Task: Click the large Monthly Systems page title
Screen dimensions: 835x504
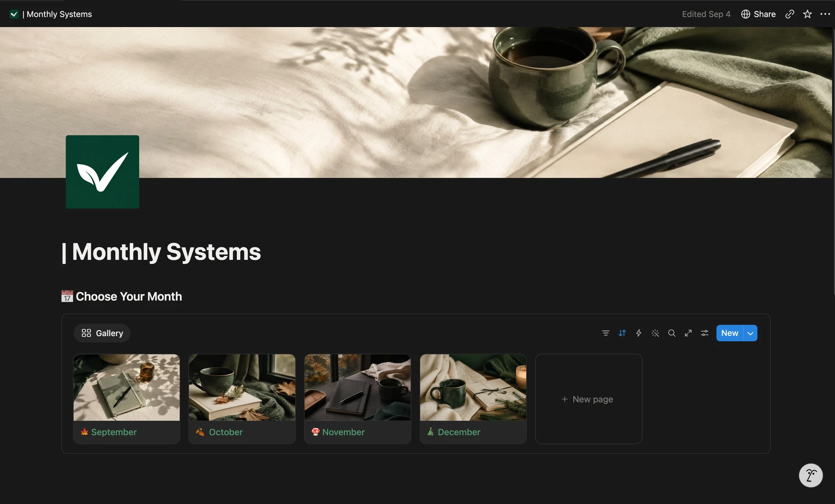Action: click(162, 252)
